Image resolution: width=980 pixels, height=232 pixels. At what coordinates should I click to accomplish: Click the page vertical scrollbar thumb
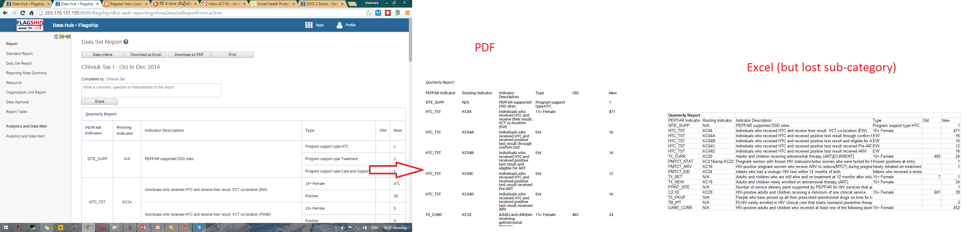(x=410, y=40)
